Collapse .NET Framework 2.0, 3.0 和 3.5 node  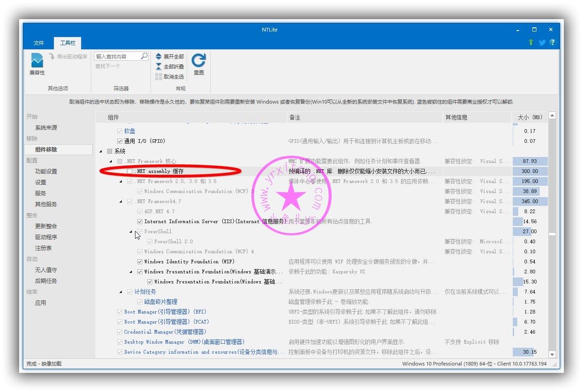121,181
